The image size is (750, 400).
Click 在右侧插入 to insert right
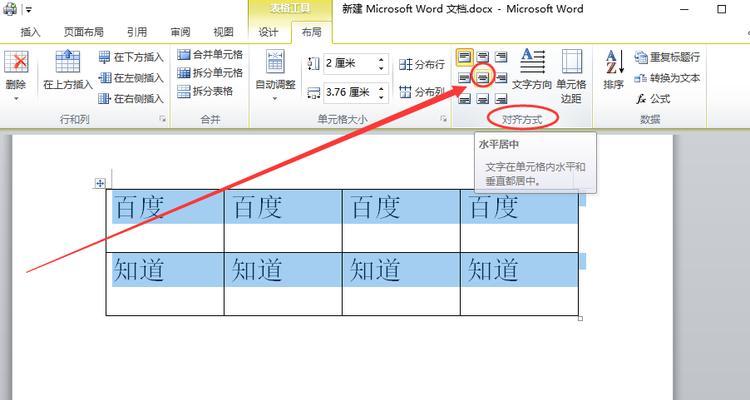click(x=131, y=99)
